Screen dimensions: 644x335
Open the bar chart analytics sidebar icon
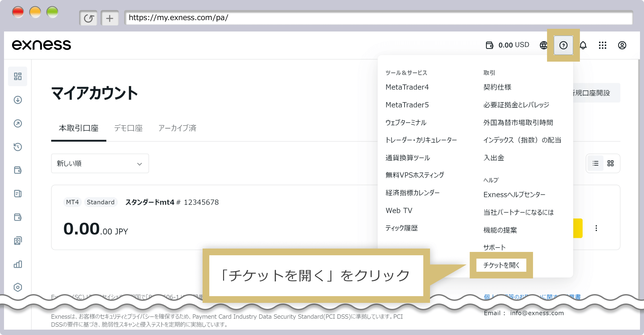pos(18,264)
